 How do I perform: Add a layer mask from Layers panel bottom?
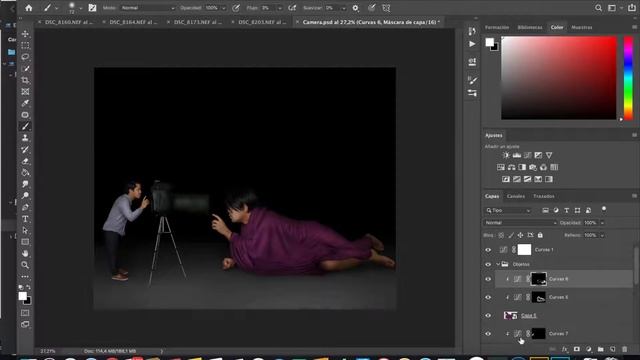click(x=576, y=349)
